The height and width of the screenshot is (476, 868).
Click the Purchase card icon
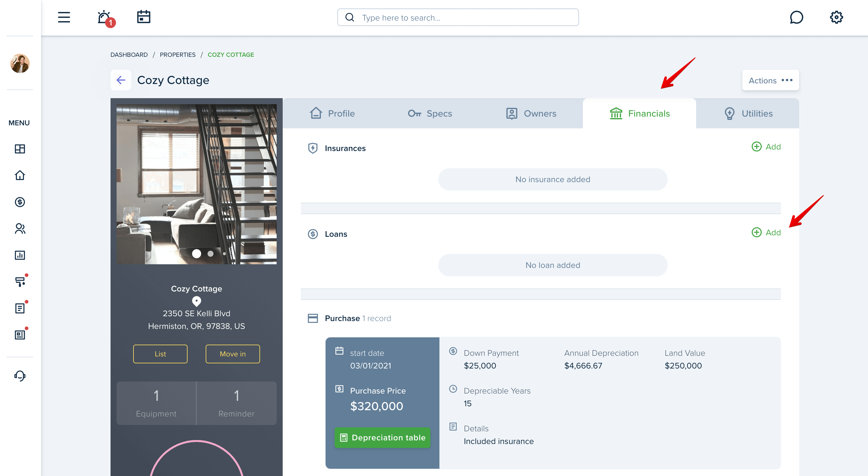[x=313, y=318]
